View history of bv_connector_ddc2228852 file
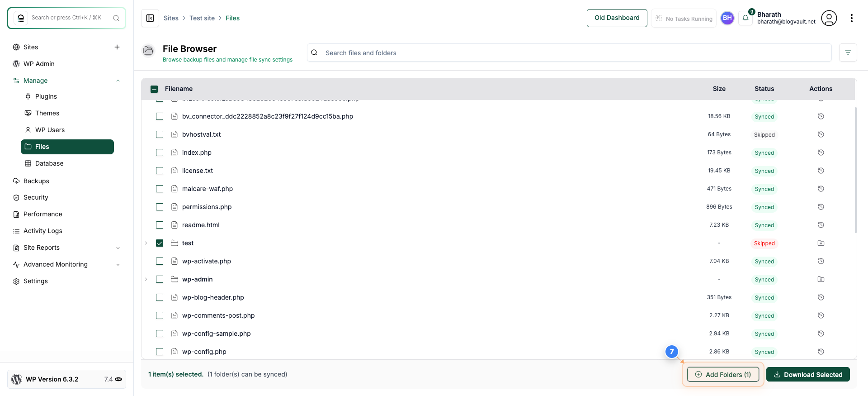Image resolution: width=868 pixels, height=396 pixels. click(x=821, y=116)
